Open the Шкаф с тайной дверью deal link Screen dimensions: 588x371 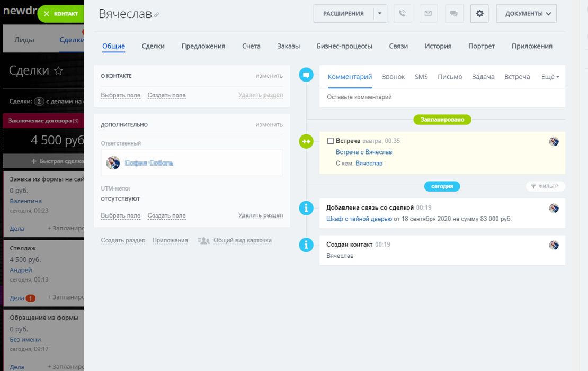[x=359, y=219]
